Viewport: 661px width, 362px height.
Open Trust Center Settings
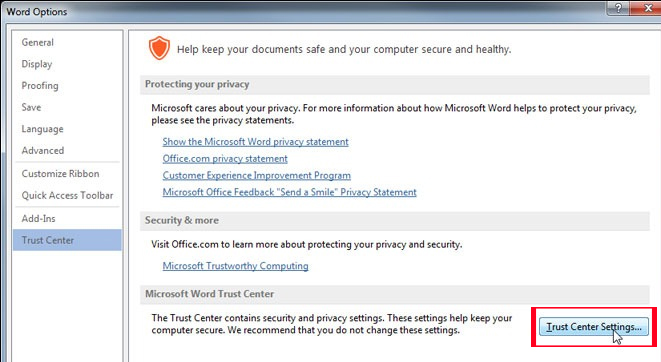point(594,327)
